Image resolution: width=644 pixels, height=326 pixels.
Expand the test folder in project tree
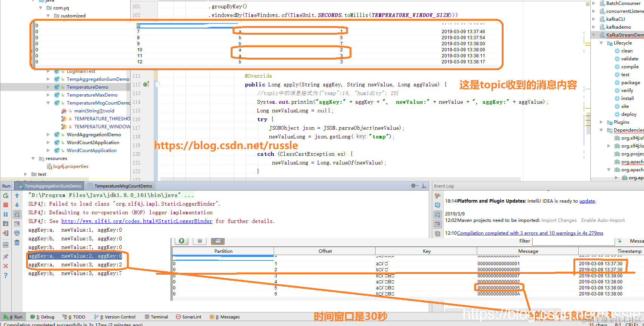coord(26,174)
